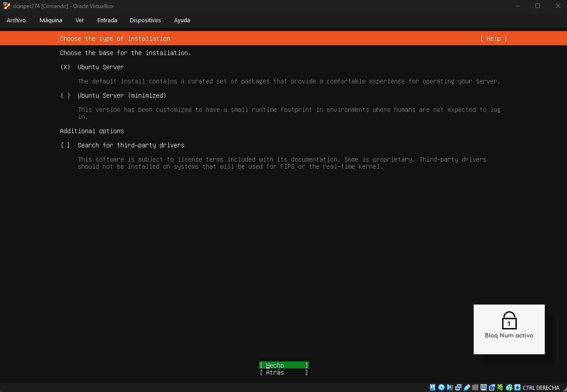Select the Ubuntu Server radio option
Image resolution: width=567 pixels, height=392 pixels.
point(65,67)
